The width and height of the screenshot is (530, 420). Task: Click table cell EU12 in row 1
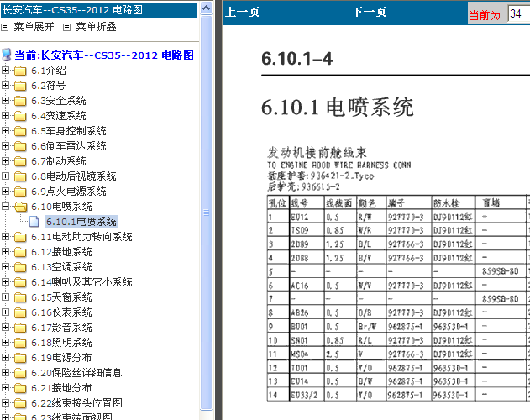(x=307, y=217)
